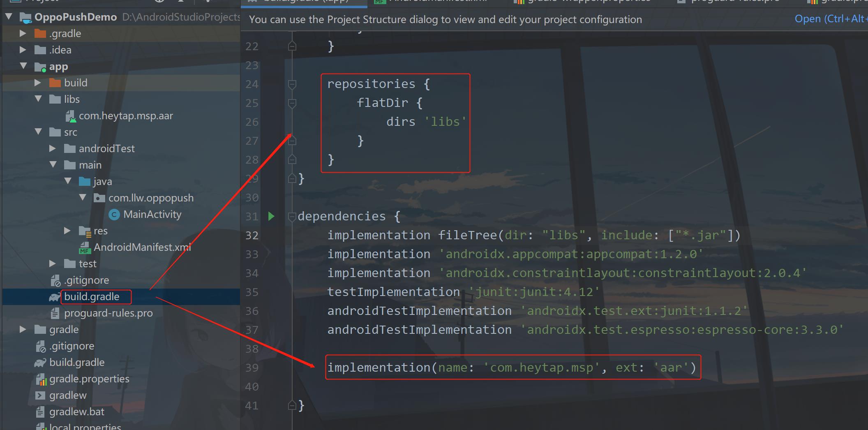Select the test folder icon
The width and height of the screenshot is (868, 430).
click(x=70, y=264)
